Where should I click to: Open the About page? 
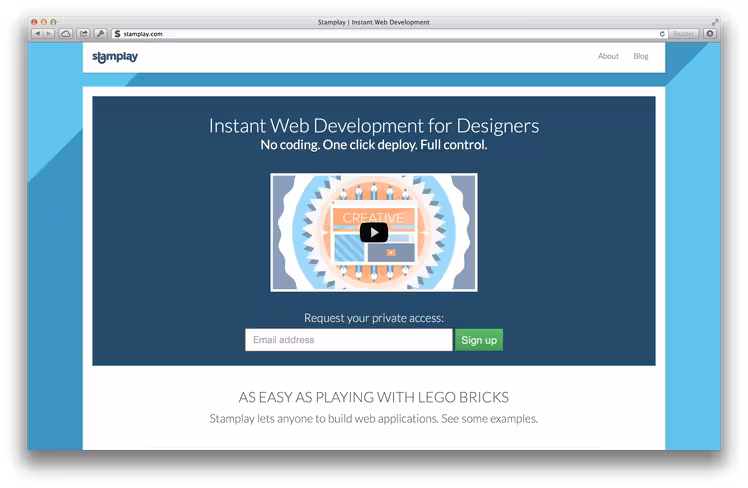(608, 56)
